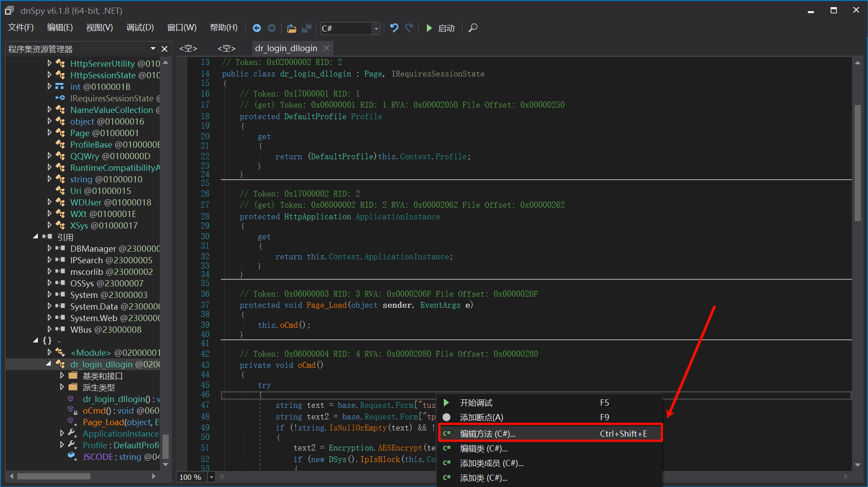Expand the WBus reference node

[x=49, y=329]
